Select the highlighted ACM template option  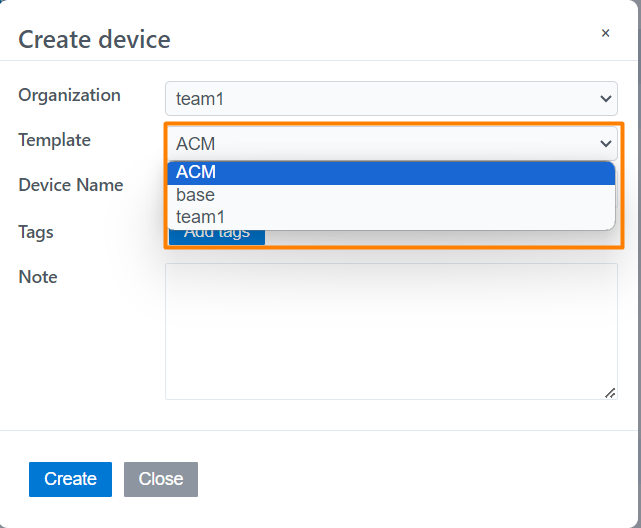pos(390,173)
